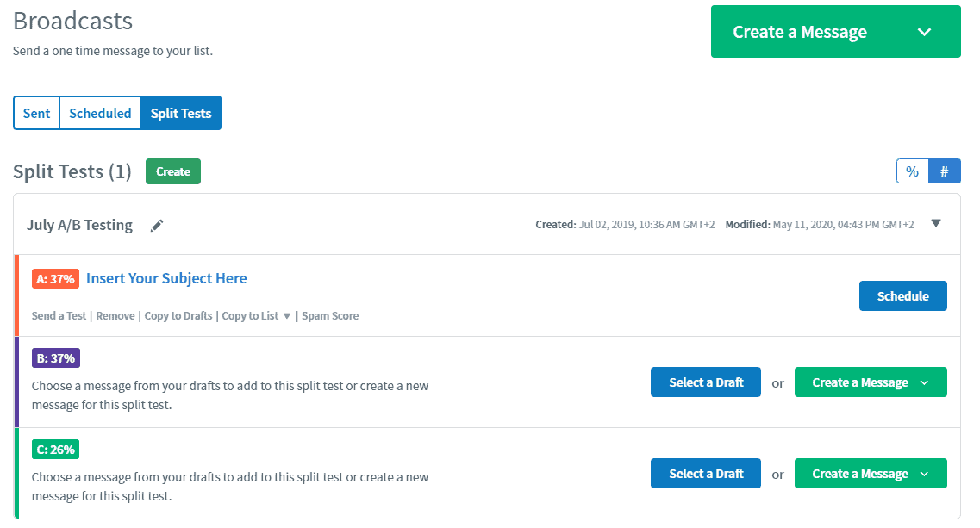
Task: Open the Insert Your Subject Here message
Action: pyautogui.click(x=165, y=278)
